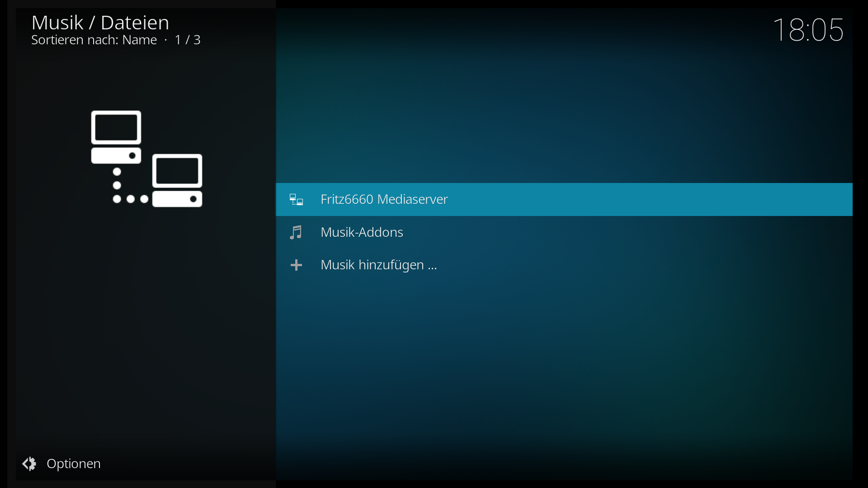Open the Optionen menu

62,464
